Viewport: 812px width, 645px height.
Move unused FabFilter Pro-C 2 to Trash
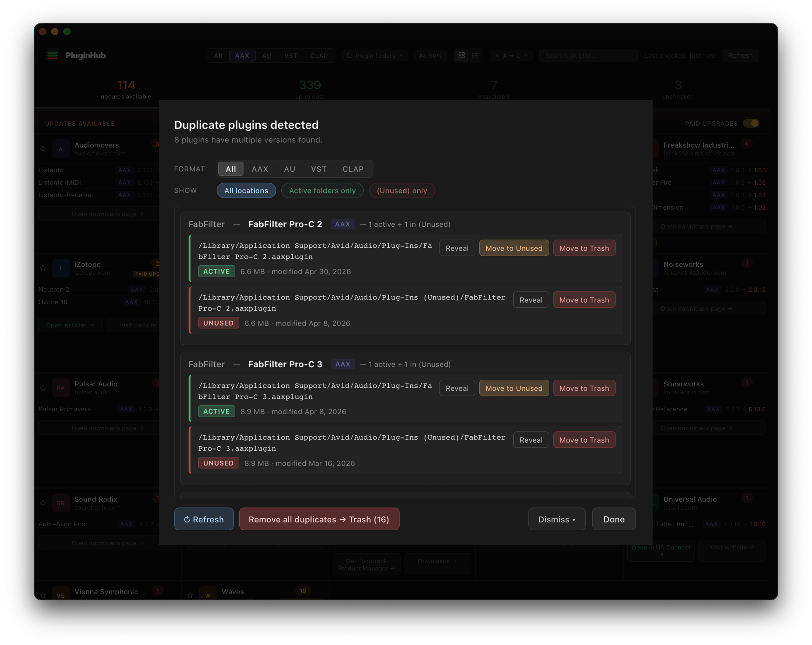tap(584, 299)
